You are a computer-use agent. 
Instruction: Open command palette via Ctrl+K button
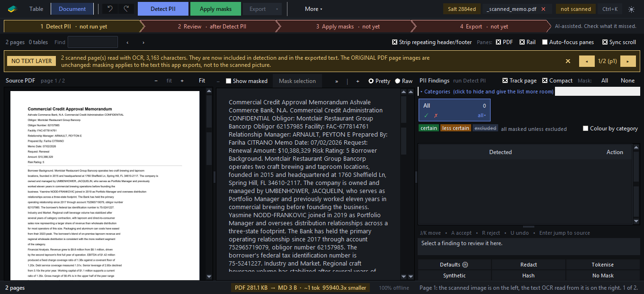pyautogui.click(x=610, y=9)
